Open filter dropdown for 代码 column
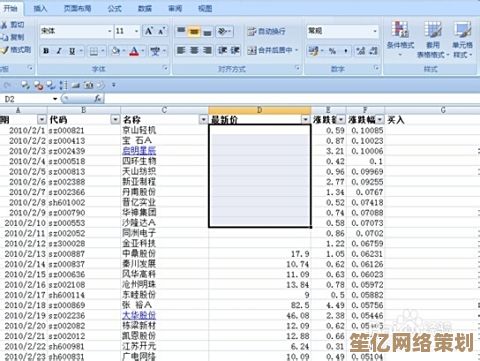Screen dimensions: 480x361 (115, 120)
